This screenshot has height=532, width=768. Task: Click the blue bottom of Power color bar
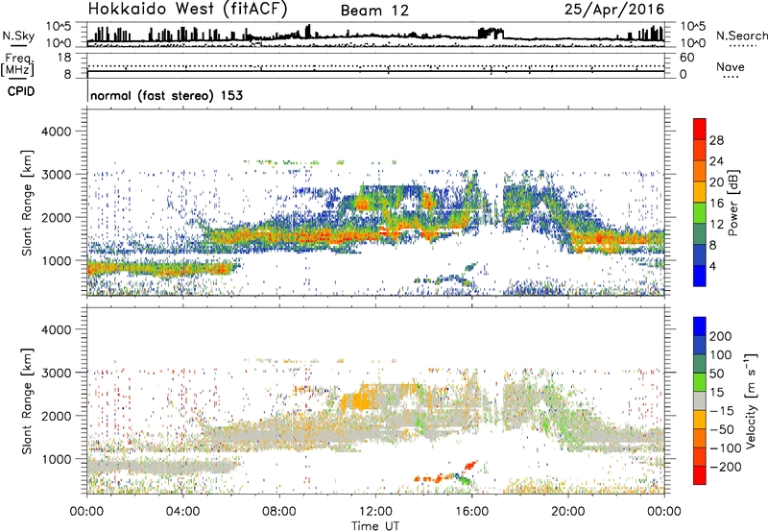click(700, 277)
